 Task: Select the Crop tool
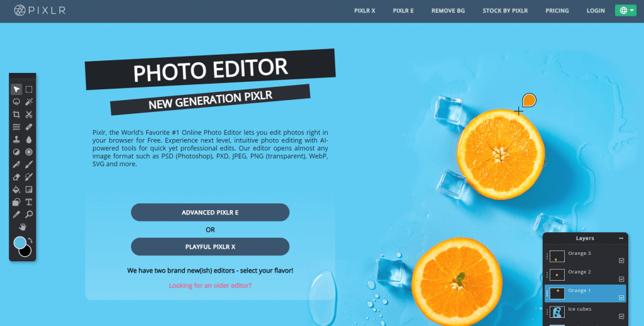coord(16,115)
